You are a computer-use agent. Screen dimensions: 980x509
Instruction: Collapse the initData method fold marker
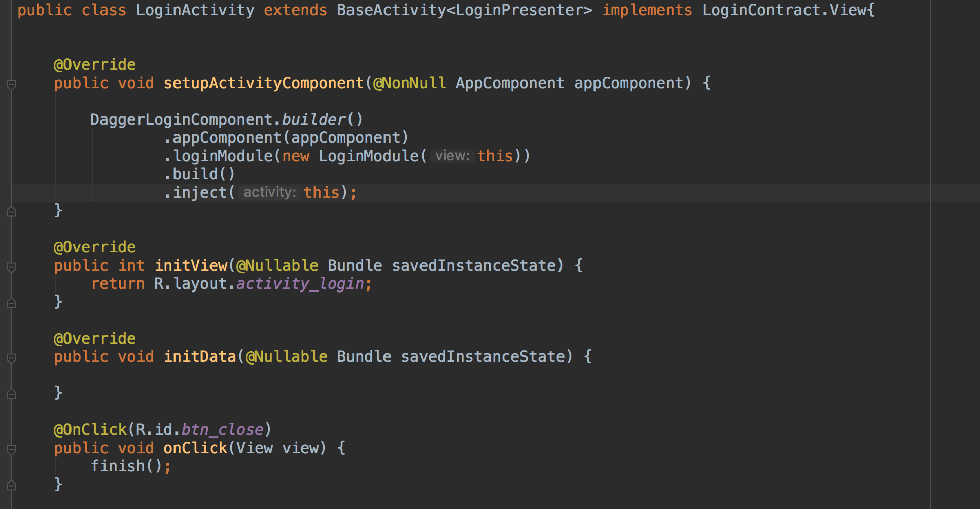pyautogui.click(x=11, y=358)
